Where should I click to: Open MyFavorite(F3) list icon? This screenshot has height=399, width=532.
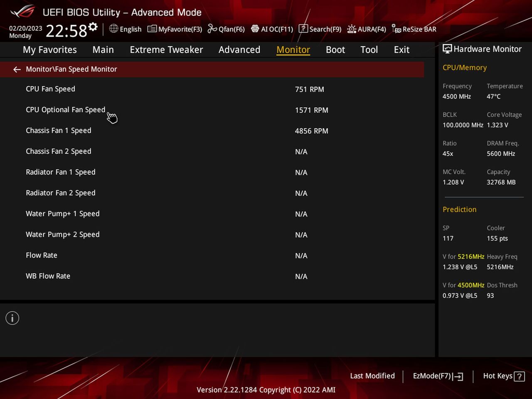point(152,29)
